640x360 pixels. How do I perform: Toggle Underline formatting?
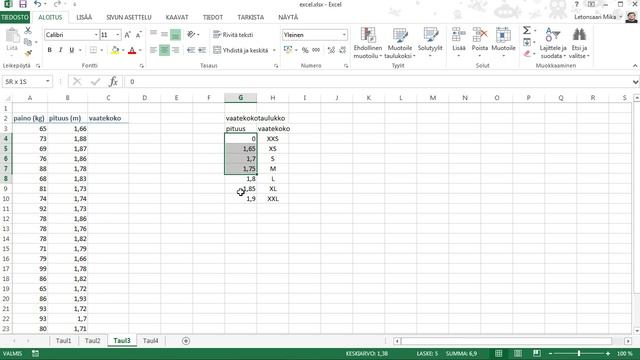coord(71,50)
